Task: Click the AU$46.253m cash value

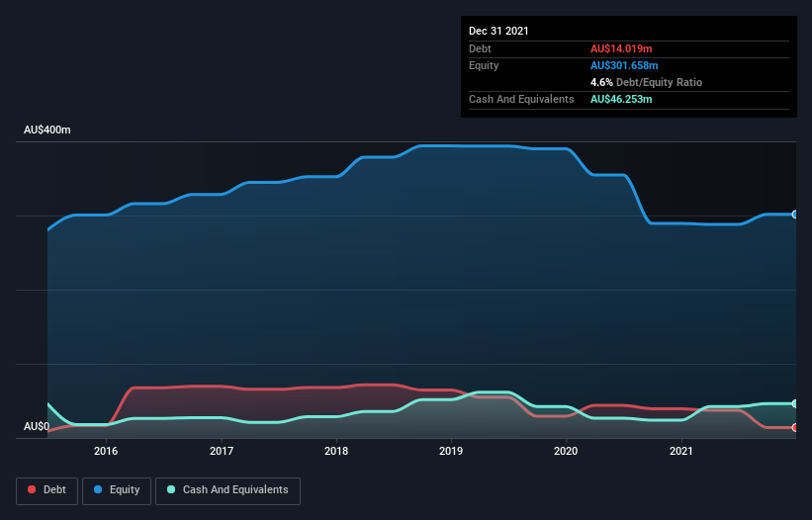Action: pyautogui.click(x=621, y=99)
